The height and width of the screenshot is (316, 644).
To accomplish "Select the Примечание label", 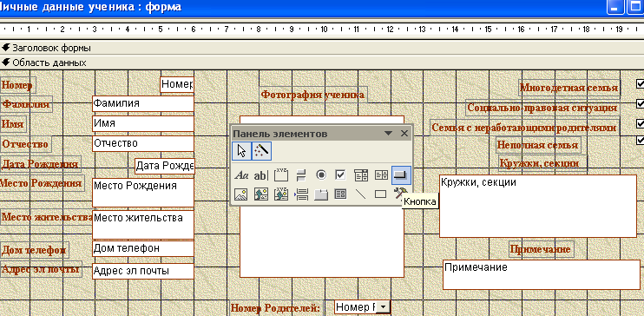I will 542,249.
